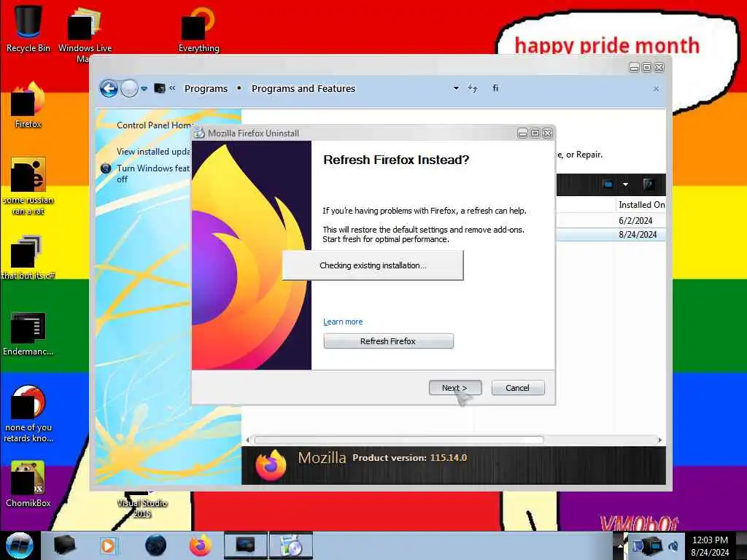
Task: Click the help icon in Programs toolbar
Action: click(648, 184)
